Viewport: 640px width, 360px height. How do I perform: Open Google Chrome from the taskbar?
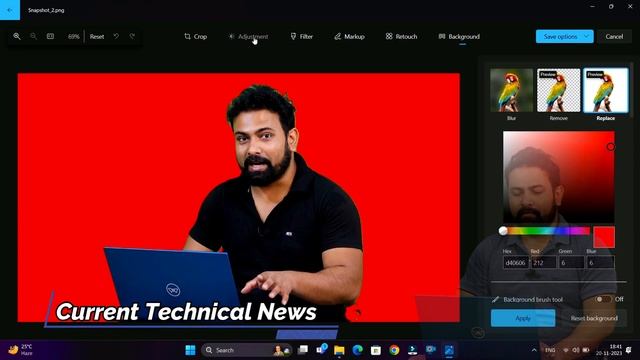coord(394,350)
